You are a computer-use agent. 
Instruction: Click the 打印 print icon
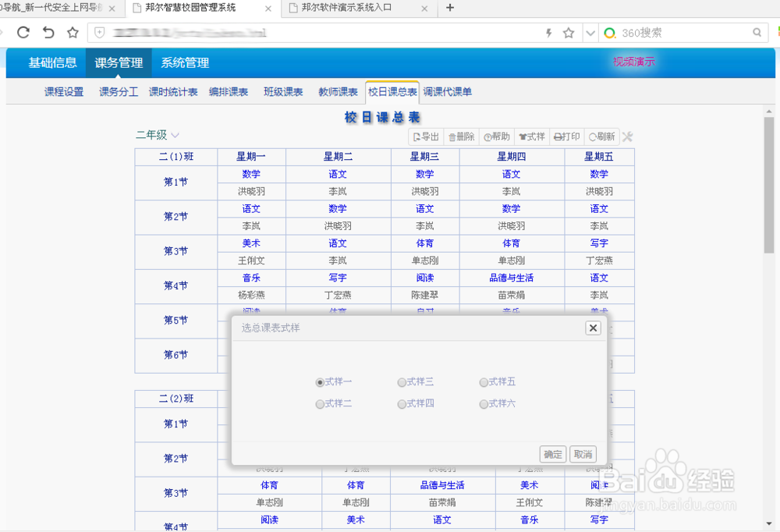[x=566, y=136]
